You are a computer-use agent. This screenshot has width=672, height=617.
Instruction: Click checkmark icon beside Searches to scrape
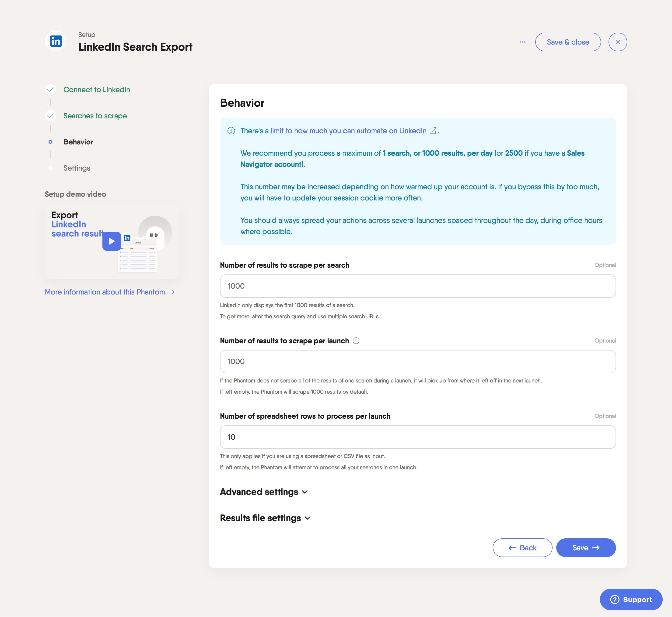click(50, 116)
